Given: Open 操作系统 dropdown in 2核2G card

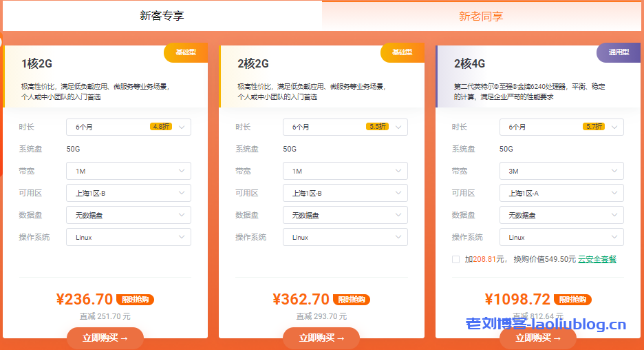Looking at the screenshot, I should tap(345, 237).
